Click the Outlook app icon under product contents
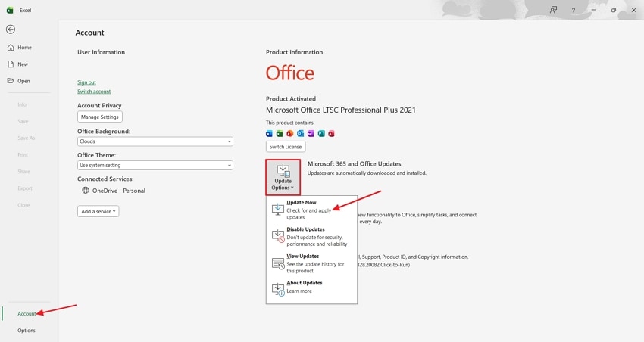 (300, 134)
